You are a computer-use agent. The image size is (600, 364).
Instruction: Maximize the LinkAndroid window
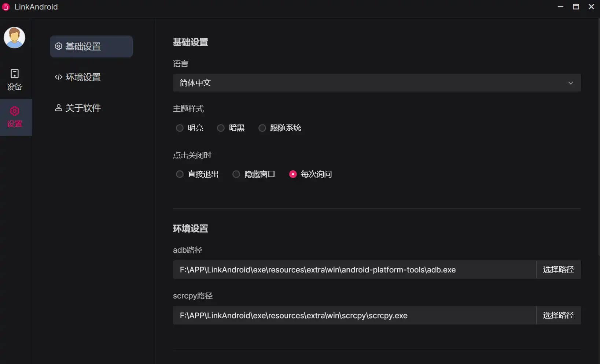point(576,7)
